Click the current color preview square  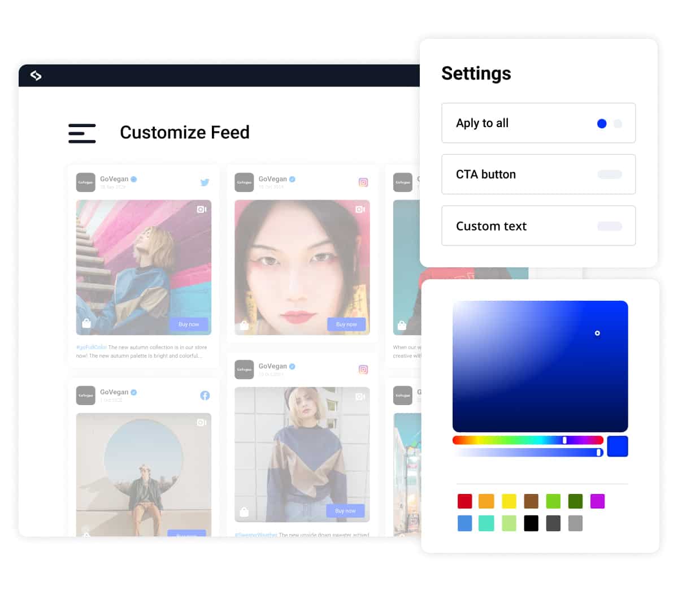tap(618, 446)
